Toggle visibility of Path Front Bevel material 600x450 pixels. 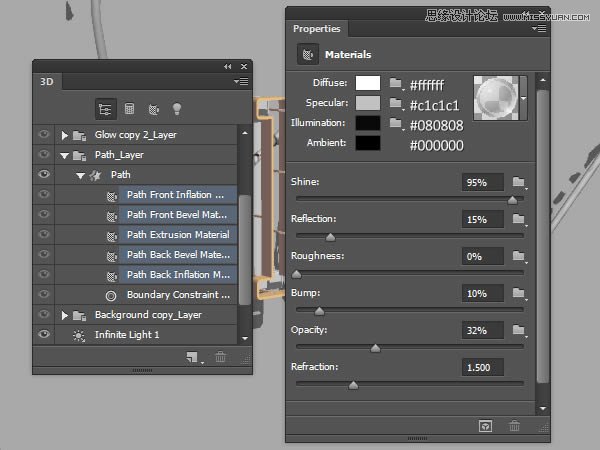coord(44,214)
